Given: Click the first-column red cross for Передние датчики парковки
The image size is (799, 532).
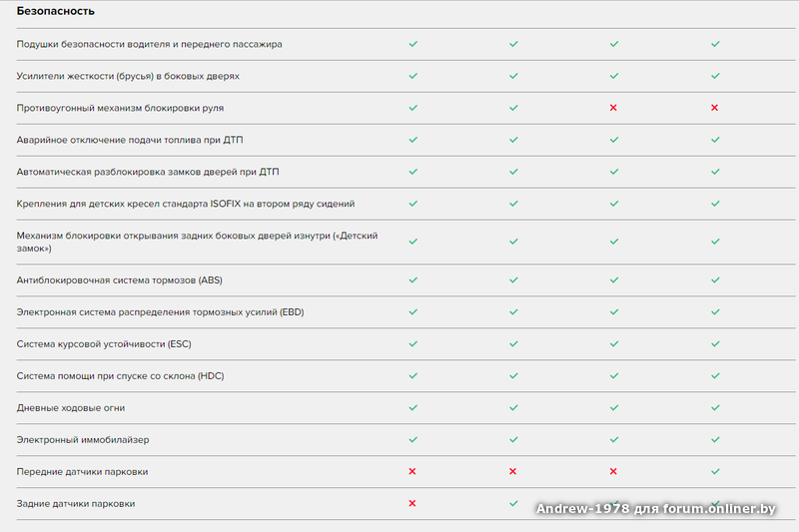Looking at the screenshot, I should coord(411,471).
